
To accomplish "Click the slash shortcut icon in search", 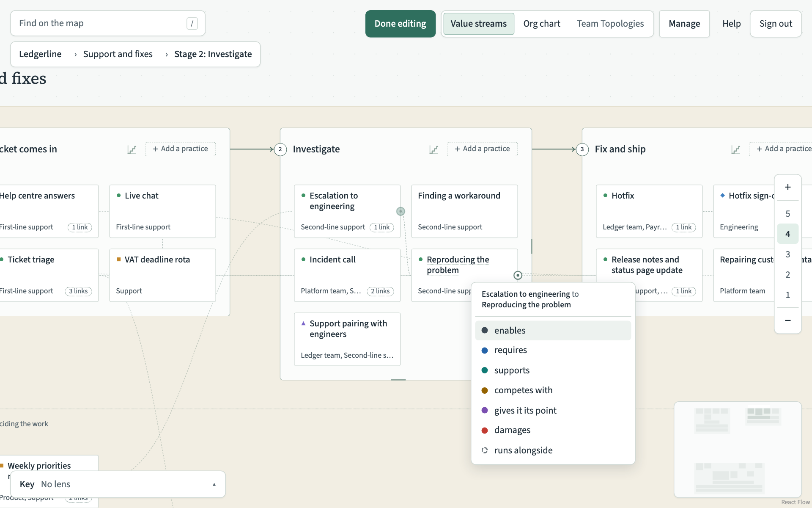I will pos(192,23).
